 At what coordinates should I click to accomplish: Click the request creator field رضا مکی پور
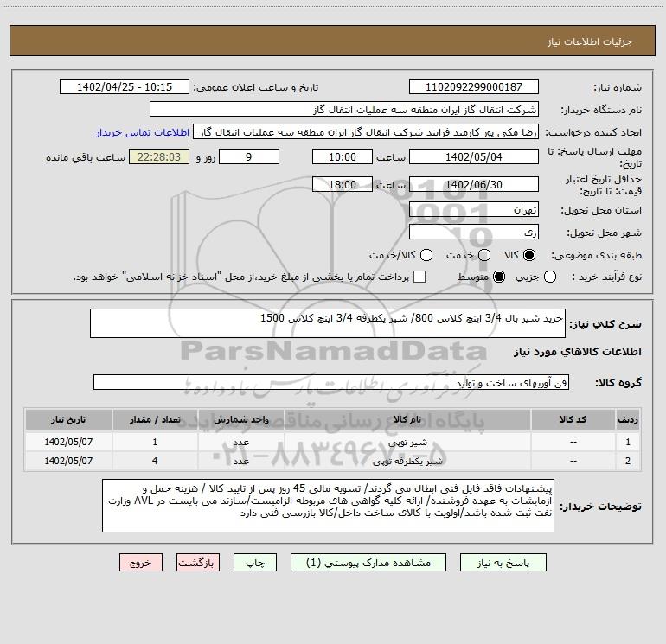(x=366, y=131)
